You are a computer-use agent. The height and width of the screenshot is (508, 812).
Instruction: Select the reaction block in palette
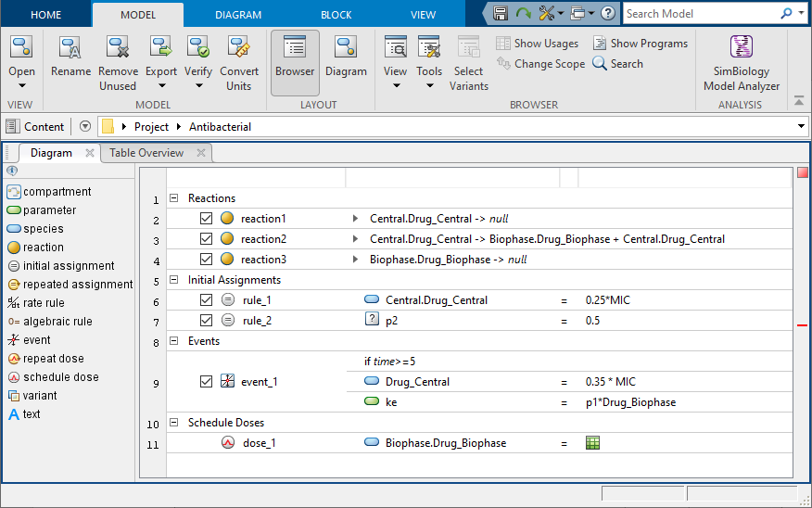pos(35,248)
